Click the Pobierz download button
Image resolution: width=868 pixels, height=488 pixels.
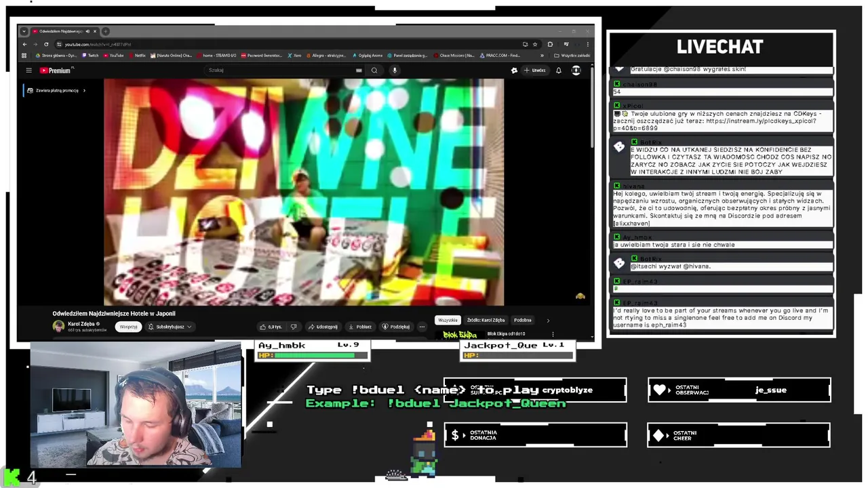coord(360,327)
